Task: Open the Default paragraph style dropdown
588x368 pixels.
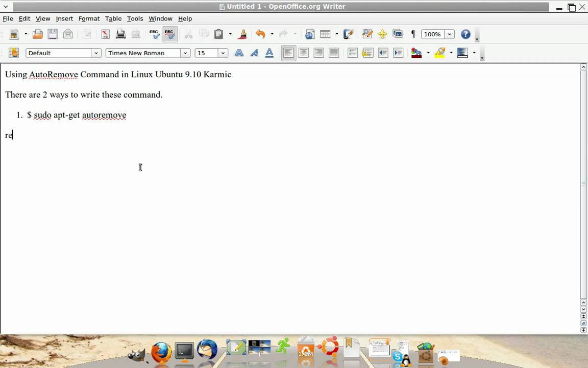Action: tap(96, 53)
